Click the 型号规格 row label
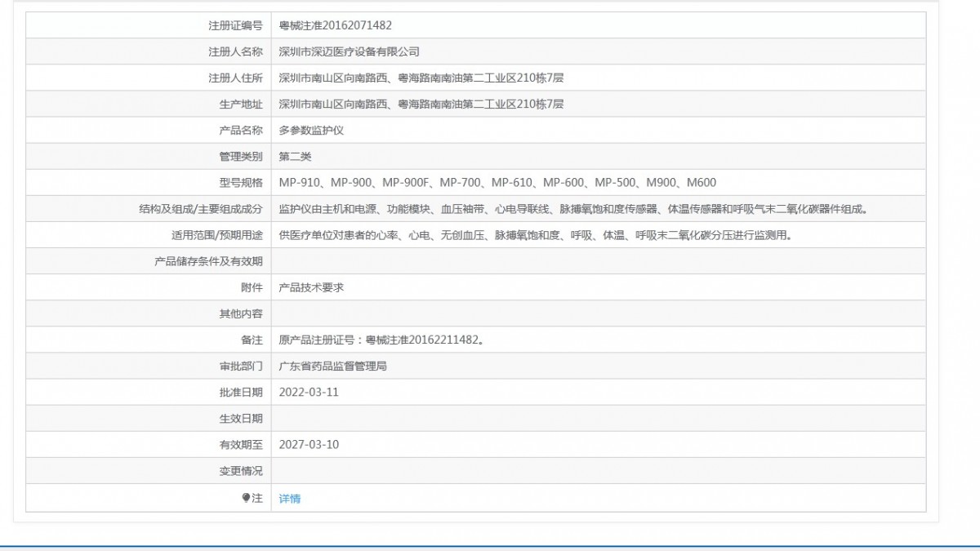 (x=242, y=182)
